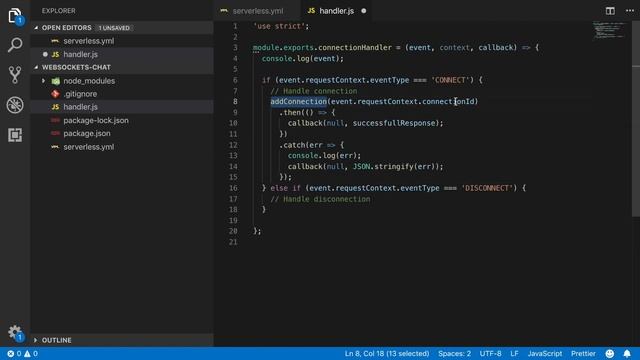This screenshot has width=640, height=360.
Task: Open the More Actions ellipsis menu
Action: click(x=630, y=11)
